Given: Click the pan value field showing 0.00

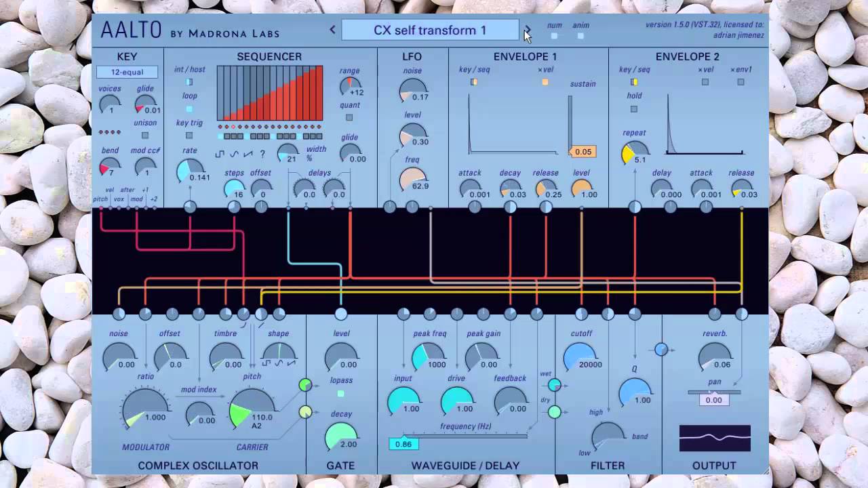Looking at the screenshot, I should [714, 400].
